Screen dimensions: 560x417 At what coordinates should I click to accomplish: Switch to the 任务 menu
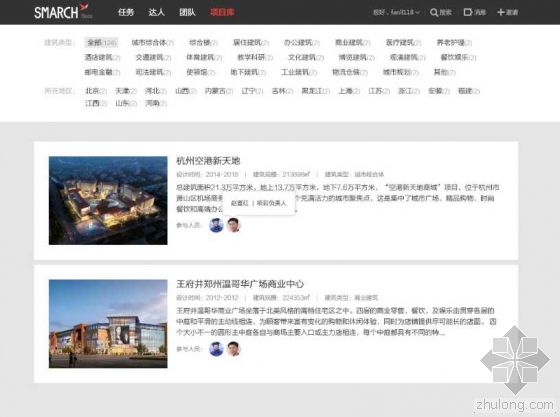(126, 12)
